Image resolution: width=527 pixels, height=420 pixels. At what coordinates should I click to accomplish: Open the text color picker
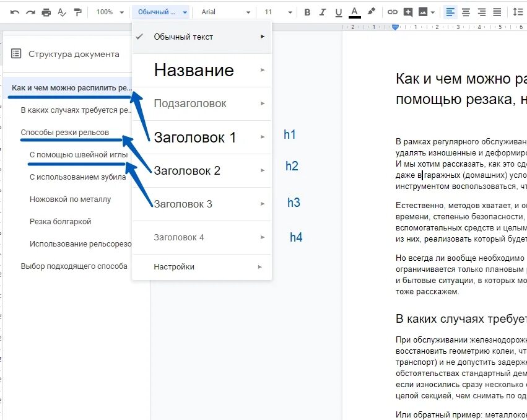[354, 12]
